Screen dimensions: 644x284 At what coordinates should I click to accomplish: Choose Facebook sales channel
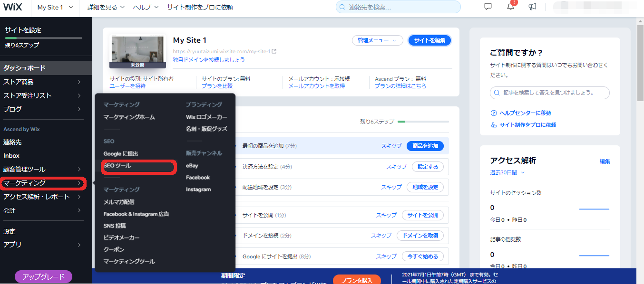pyautogui.click(x=198, y=177)
